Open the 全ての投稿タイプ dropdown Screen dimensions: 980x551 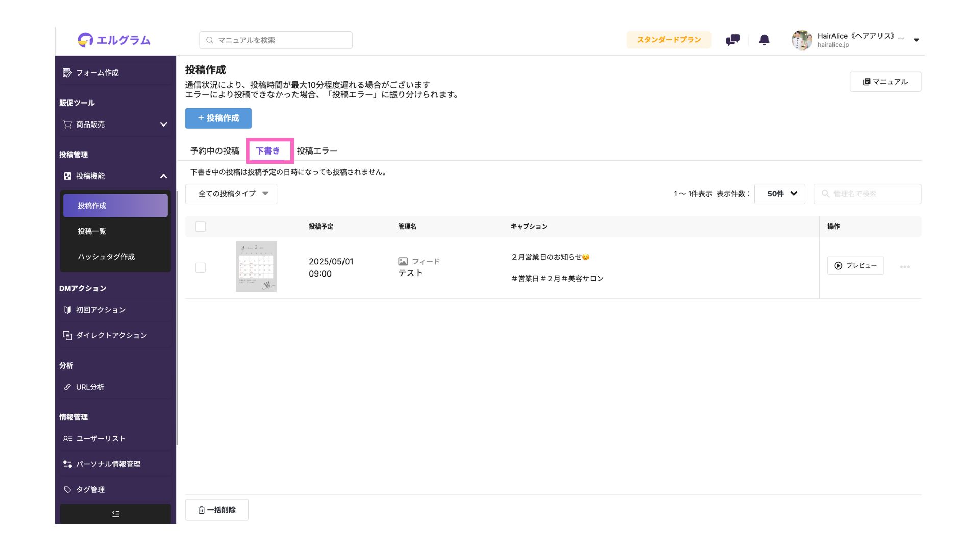coord(231,194)
